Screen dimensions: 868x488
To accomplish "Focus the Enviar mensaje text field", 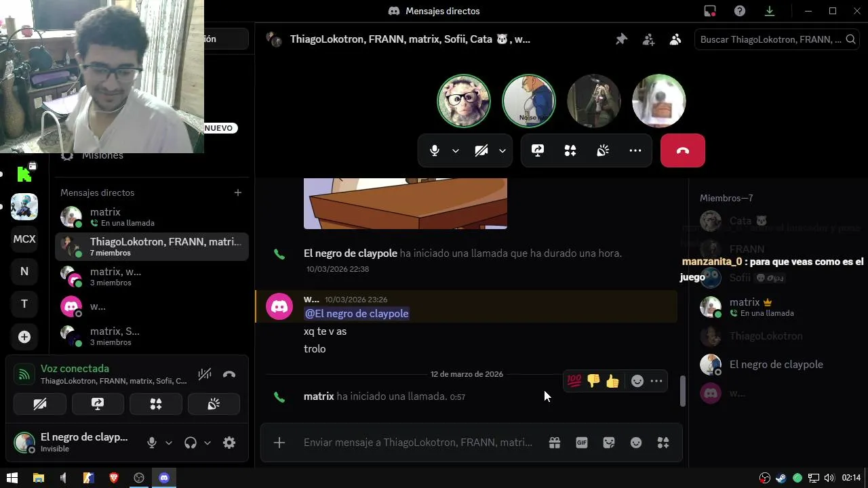I will [x=418, y=443].
